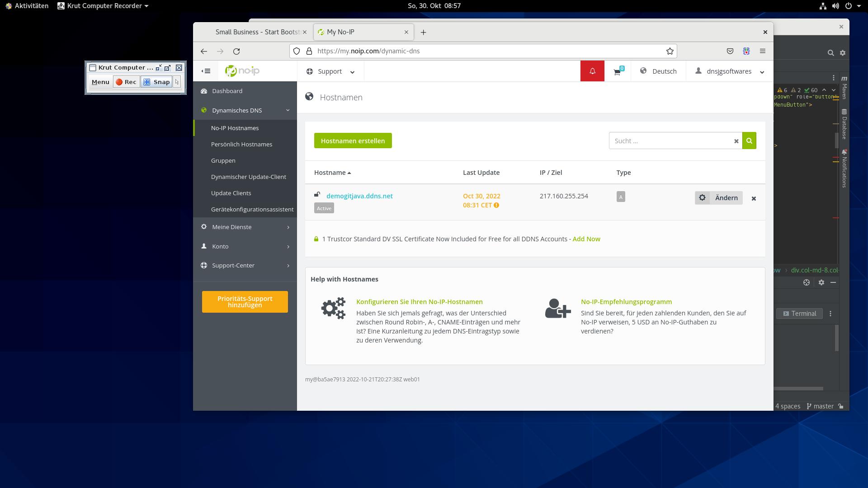Clear the search field with X icon
Viewport: 868px width, 488px height.
click(x=736, y=141)
